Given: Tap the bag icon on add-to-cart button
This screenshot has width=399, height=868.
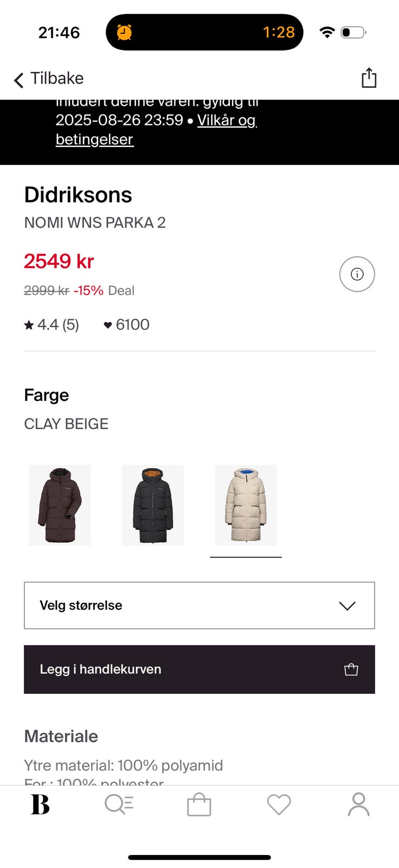Looking at the screenshot, I should pyautogui.click(x=351, y=669).
